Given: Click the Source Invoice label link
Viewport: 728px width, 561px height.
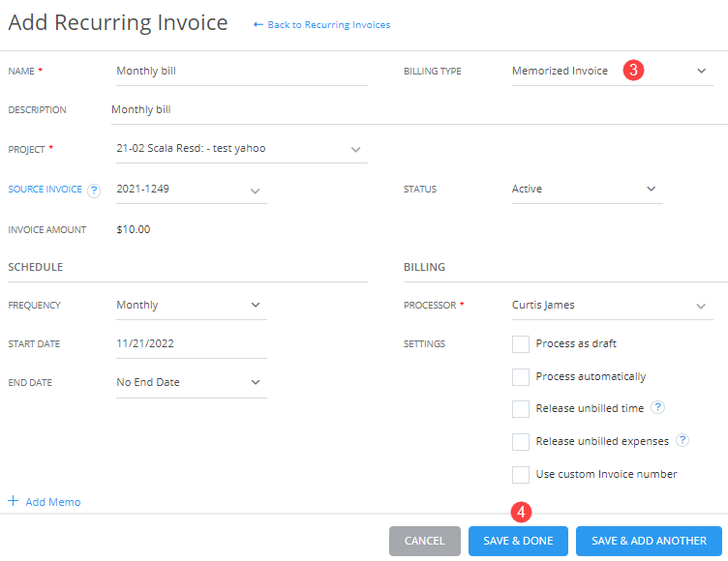Looking at the screenshot, I should click(45, 190).
